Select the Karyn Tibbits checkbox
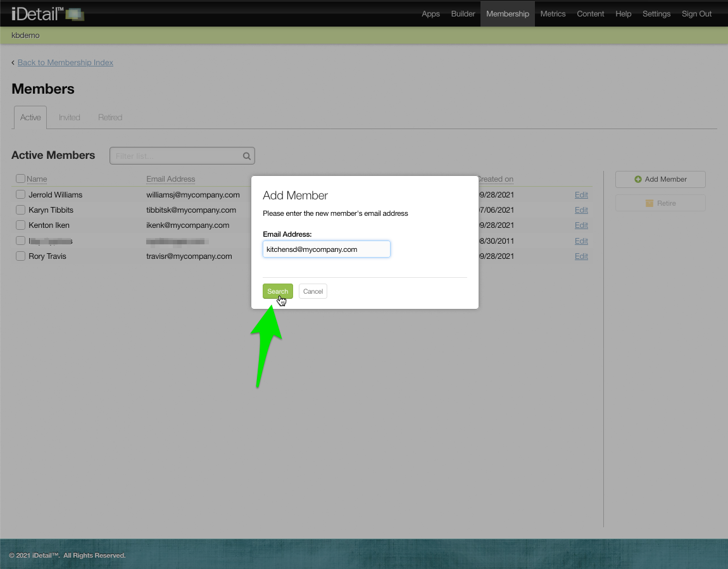Viewport: 728px width, 569px height. coord(20,210)
